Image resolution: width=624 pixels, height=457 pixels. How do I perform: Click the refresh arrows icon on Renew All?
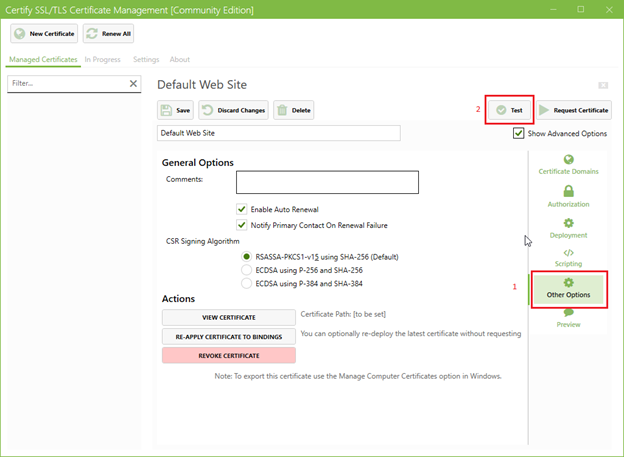pos(92,33)
